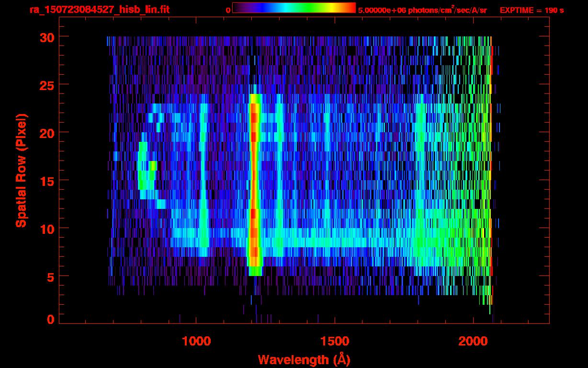Click the x-axis tick label 1500
The width and height of the screenshot is (588, 368).
pos(335,341)
